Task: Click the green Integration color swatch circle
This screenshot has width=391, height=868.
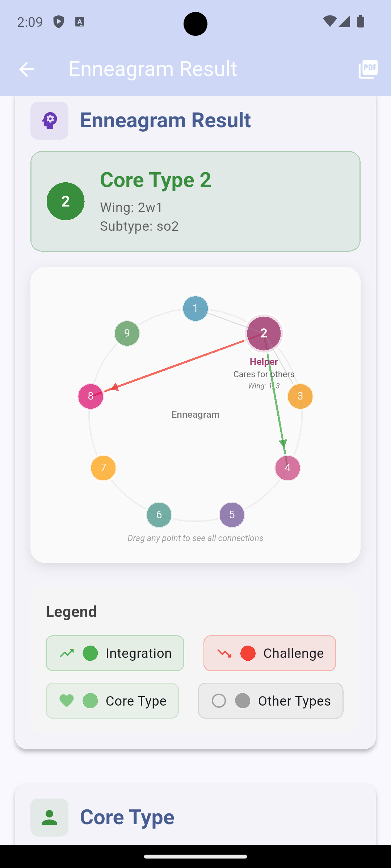Action: (91, 653)
